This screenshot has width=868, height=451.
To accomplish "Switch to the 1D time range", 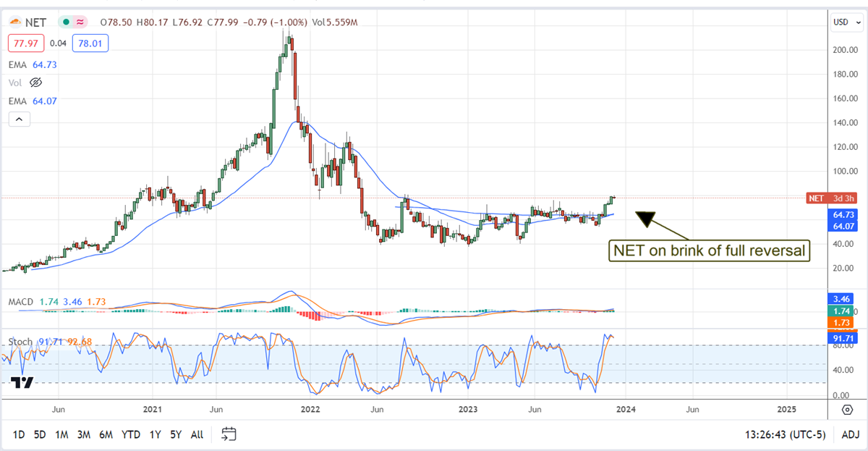I will (19, 435).
